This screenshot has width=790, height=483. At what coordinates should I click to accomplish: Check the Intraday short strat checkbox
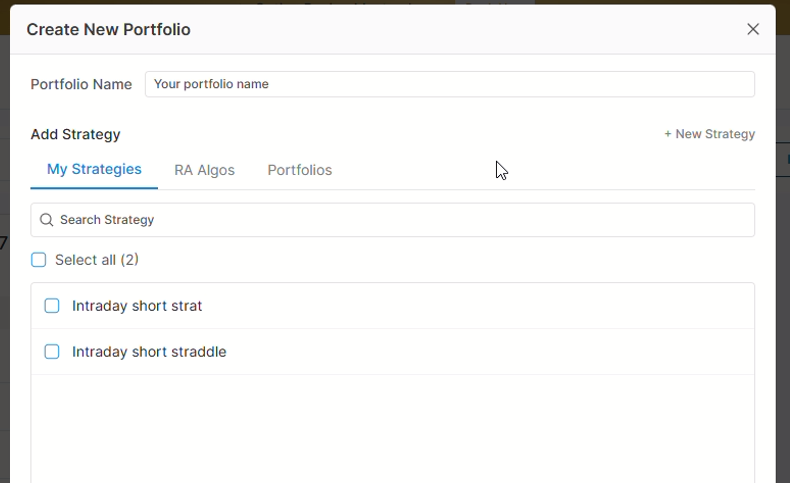coord(52,306)
